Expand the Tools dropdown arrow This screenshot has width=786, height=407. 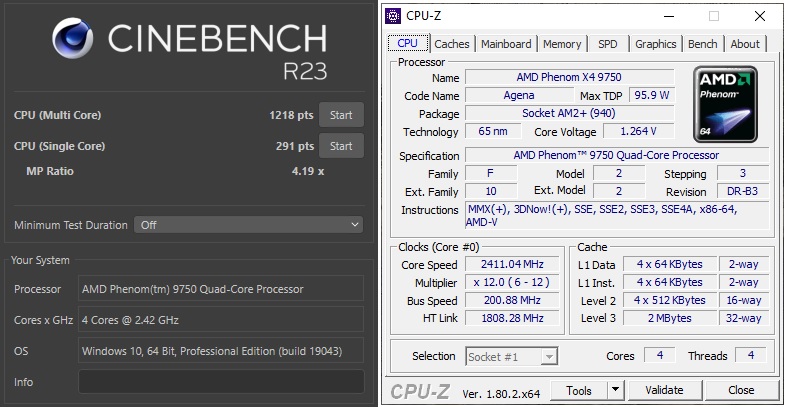(616, 390)
